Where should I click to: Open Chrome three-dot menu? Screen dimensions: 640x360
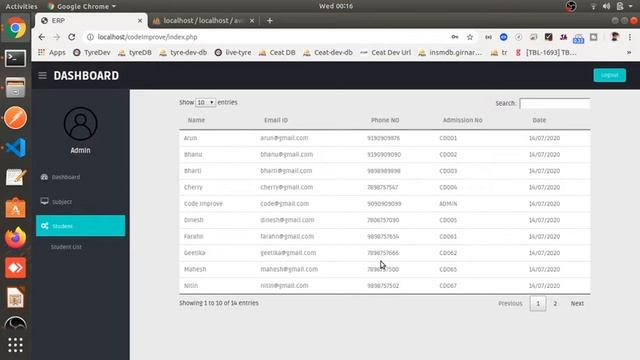630,37
